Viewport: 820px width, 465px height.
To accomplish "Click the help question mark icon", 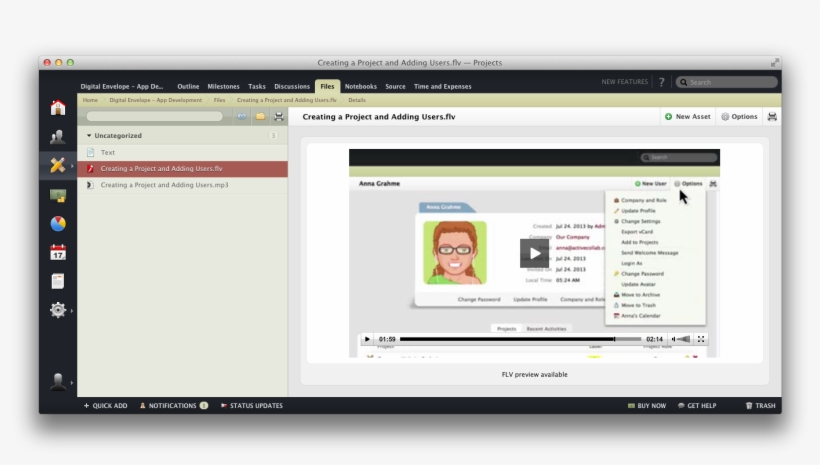I will point(662,82).
